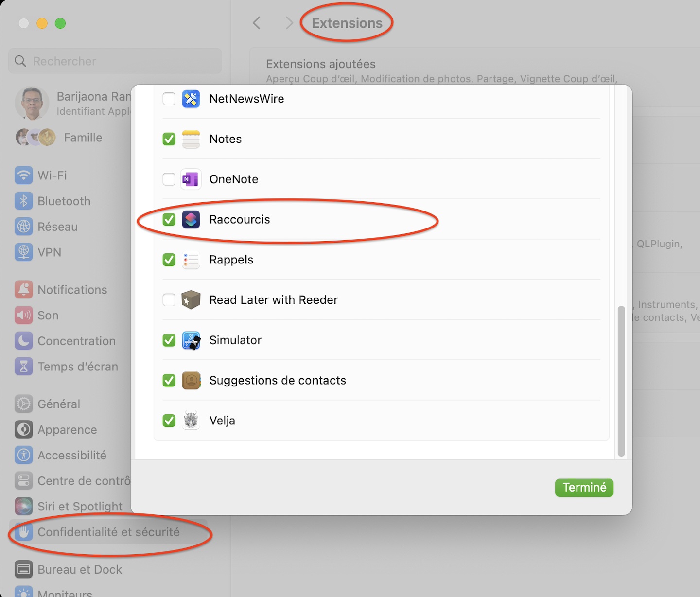Click the Rappels app icon
Screen dimensions: 700x597
(x=191, y=260)
